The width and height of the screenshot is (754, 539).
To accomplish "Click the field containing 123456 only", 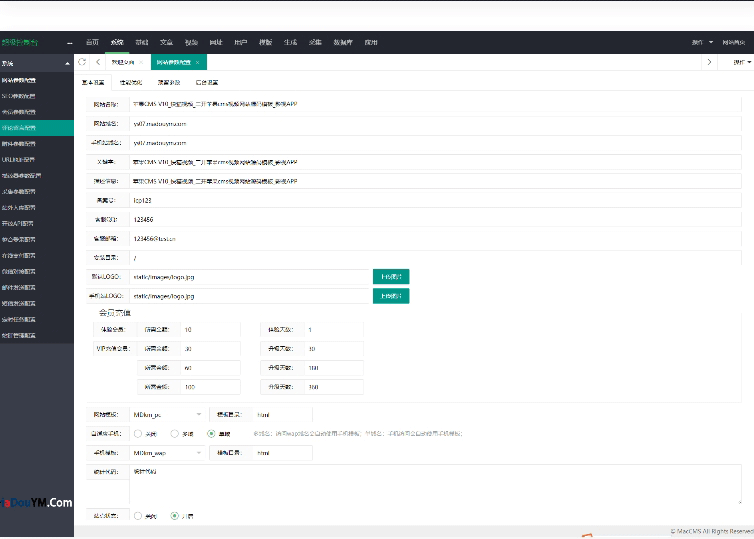I will pyautogui.click(x=435, y=220).
